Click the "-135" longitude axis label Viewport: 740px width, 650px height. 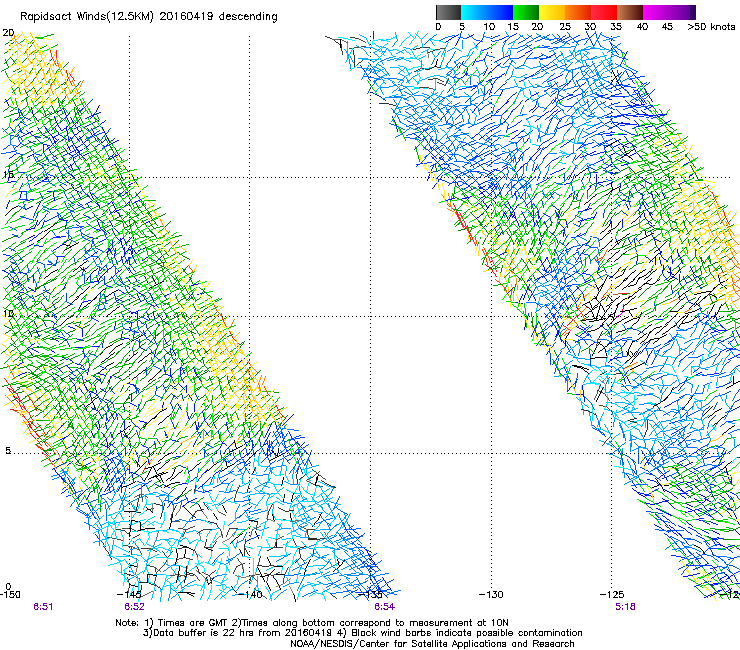tap(370, 595)
